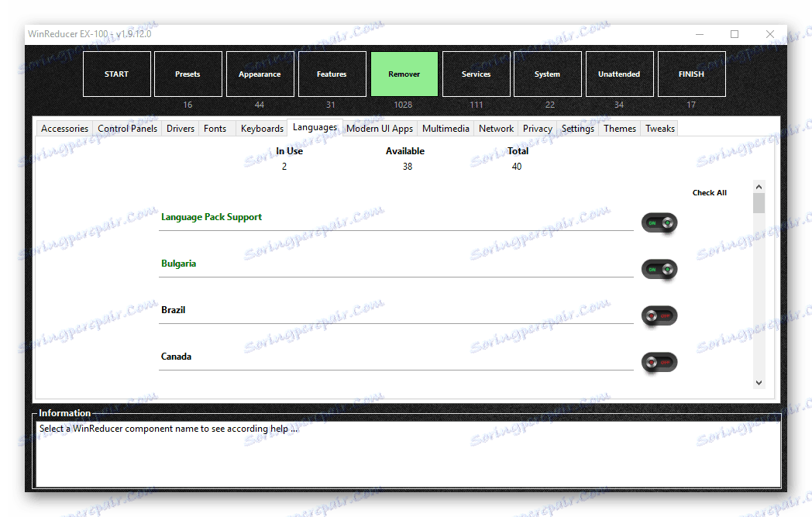This screenshot has height=517, width=812.
Task: Open the START step
Action: tap(116, 74)
